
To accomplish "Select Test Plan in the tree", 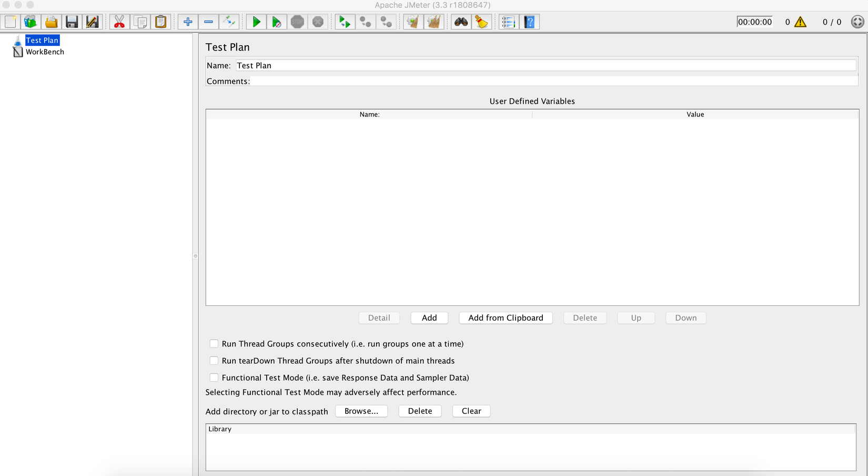I will tap(42, 40).
